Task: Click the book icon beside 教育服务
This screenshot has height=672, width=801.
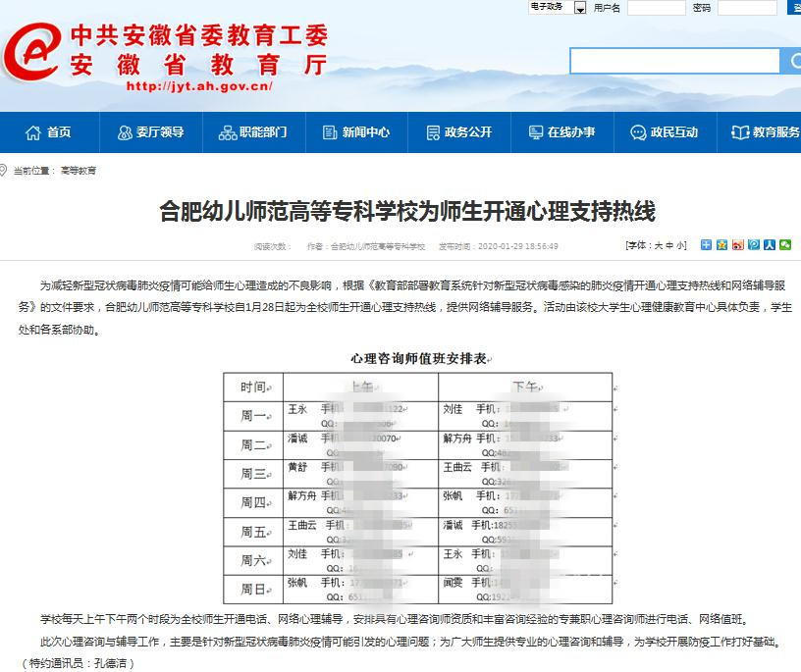Action: [740, 132]
